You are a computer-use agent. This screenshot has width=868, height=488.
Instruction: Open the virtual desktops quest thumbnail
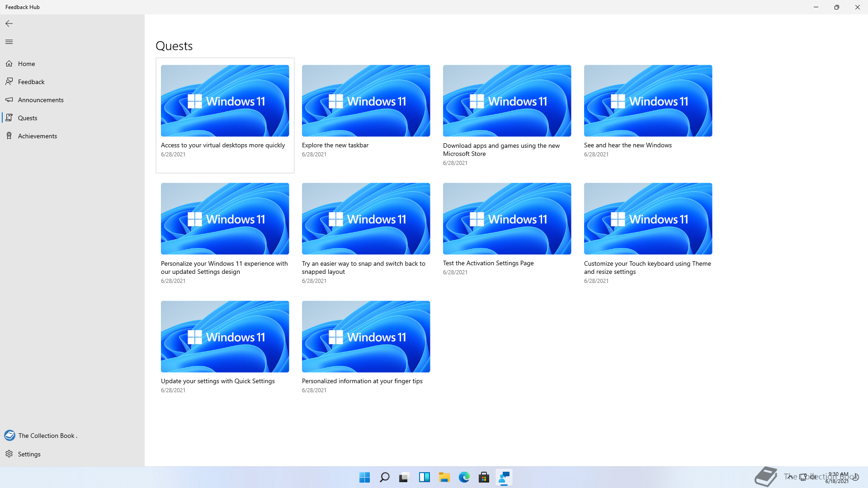pos(225,101)
